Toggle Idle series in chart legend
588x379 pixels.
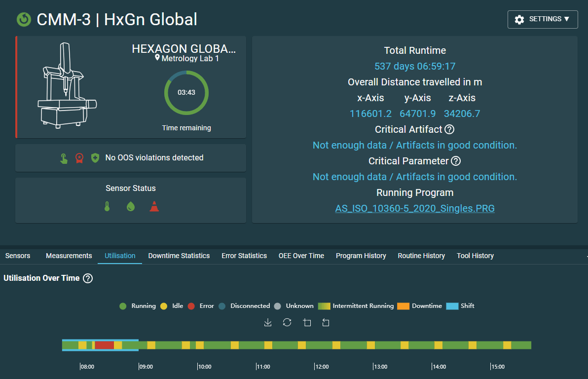pyautogui.click(x=172, y=306)
